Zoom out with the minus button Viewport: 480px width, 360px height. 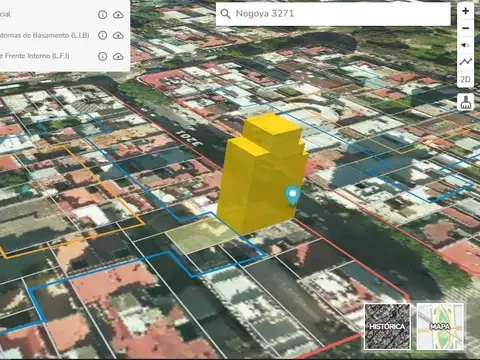[466, 28]
